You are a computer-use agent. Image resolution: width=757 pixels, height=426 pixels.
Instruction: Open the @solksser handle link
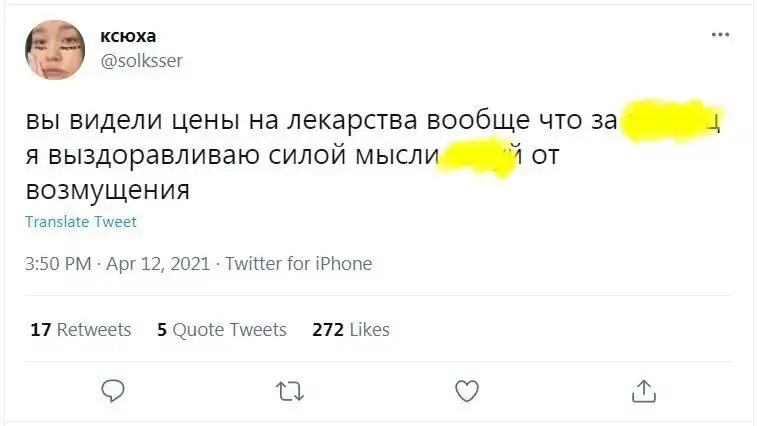[x=141, y=60]
